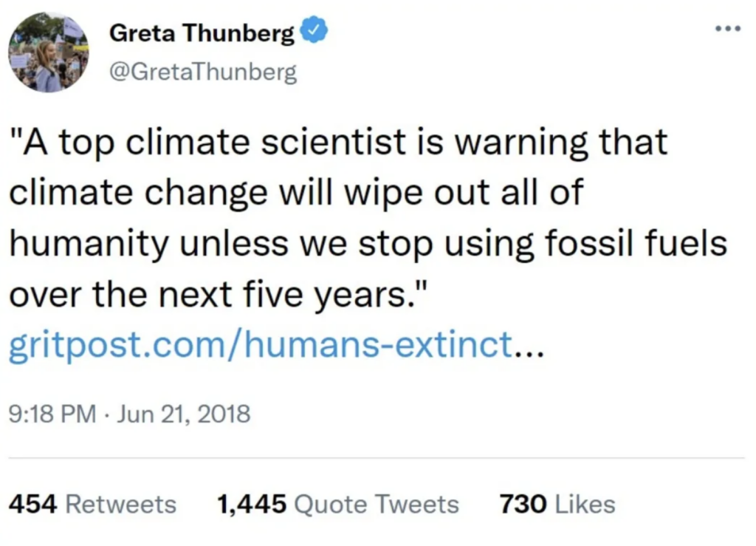756x546 pixels.
Task: Click the number 730 in the stats
Action: coord(523,505)
